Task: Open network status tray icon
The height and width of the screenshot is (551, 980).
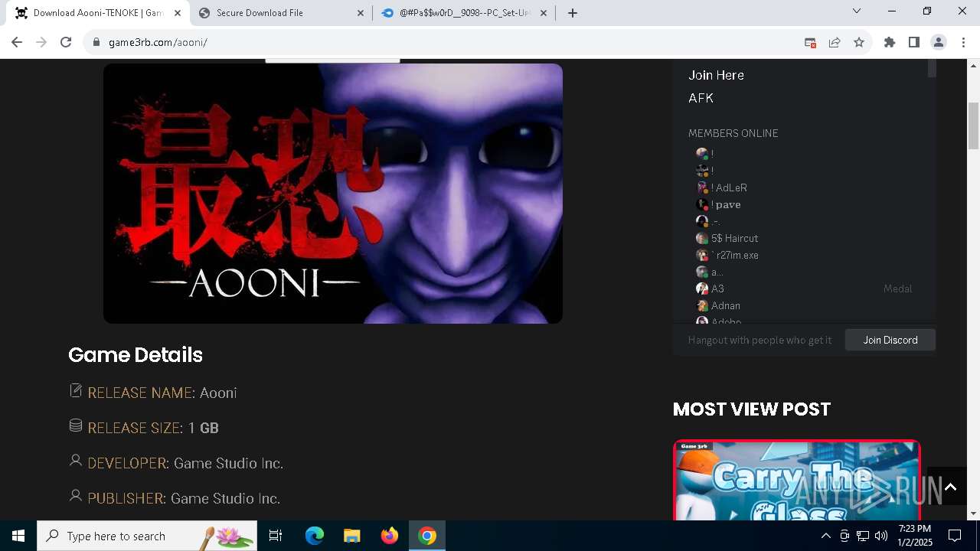Action: (863, 536)
